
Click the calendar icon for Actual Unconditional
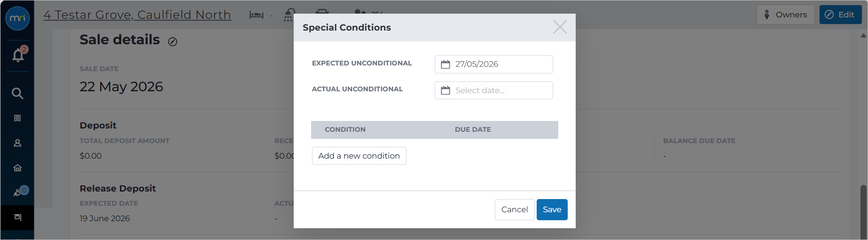[x=446, y=90]
